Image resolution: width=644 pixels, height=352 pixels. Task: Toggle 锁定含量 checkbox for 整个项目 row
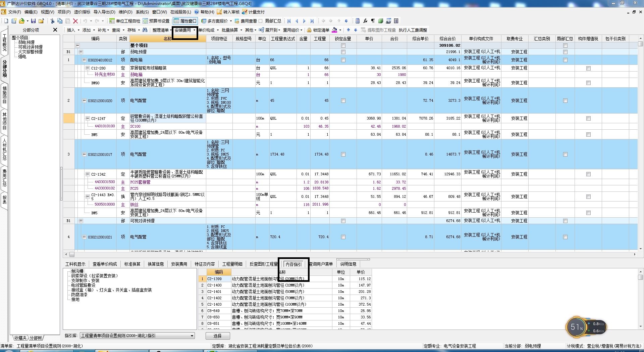pyautogui.click(x=343, y=45)
